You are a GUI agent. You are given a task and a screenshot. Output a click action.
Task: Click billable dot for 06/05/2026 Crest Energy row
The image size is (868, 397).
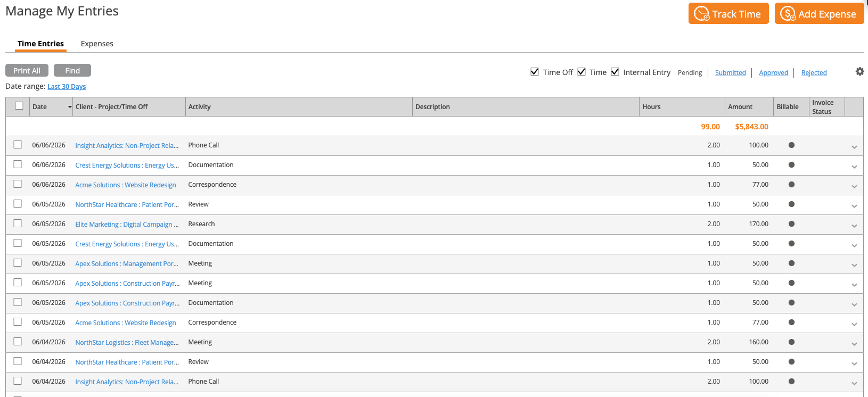[791, 244]
